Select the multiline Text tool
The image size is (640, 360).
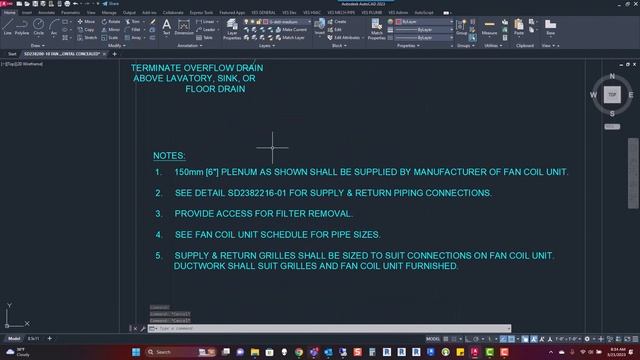click(x=167, y=28)
